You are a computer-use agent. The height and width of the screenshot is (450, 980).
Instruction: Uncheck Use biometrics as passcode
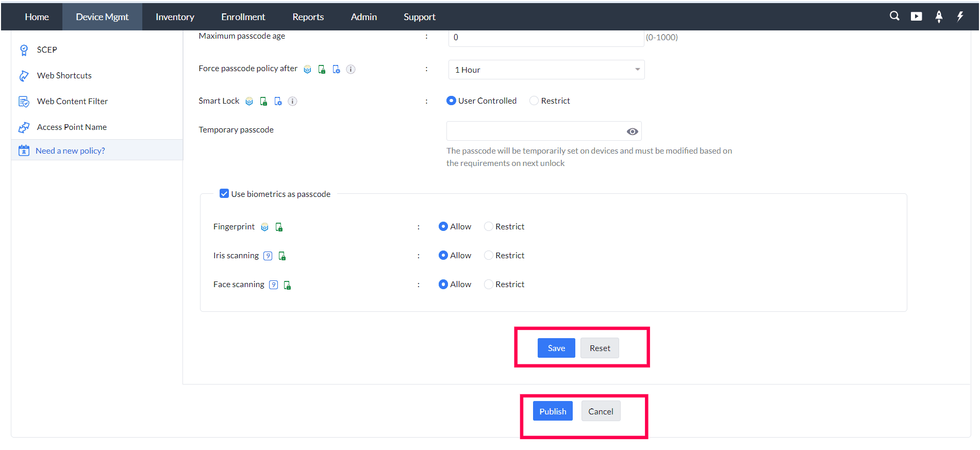224,194
